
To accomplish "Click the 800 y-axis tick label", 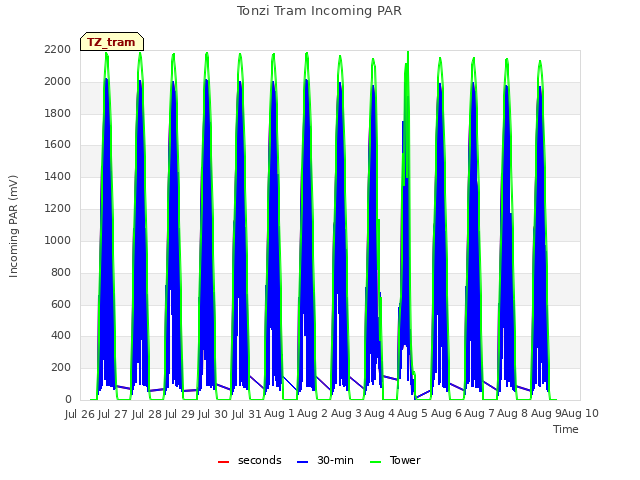I will click(61, 272).
